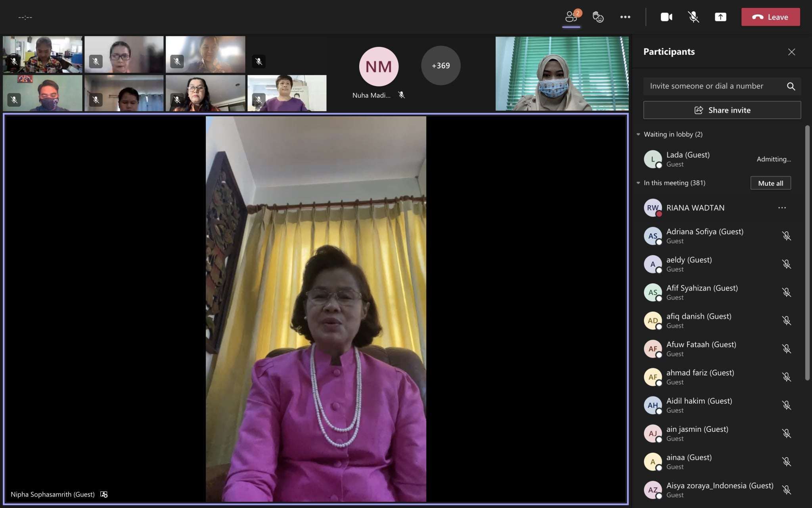Collapse the In this meeting section
This screenshot has height=508, width=812.
[x=638, y=183]
